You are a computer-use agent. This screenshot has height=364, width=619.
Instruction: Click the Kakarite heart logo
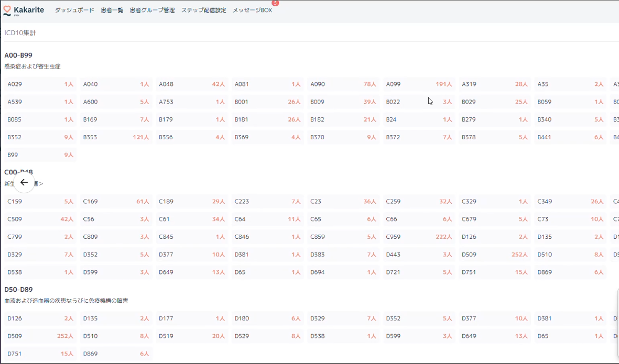(7, 10)
